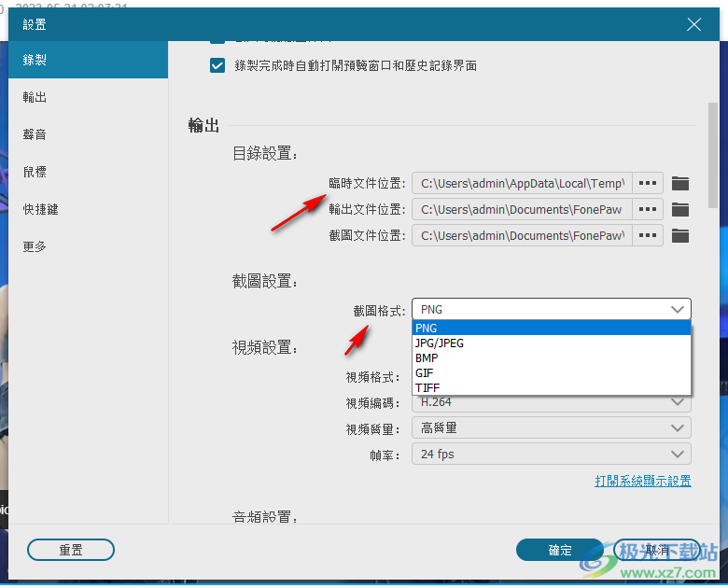
Task: Browse for screenshot file location (… button)
Action: pyautogui.click(x=647, y=235)
